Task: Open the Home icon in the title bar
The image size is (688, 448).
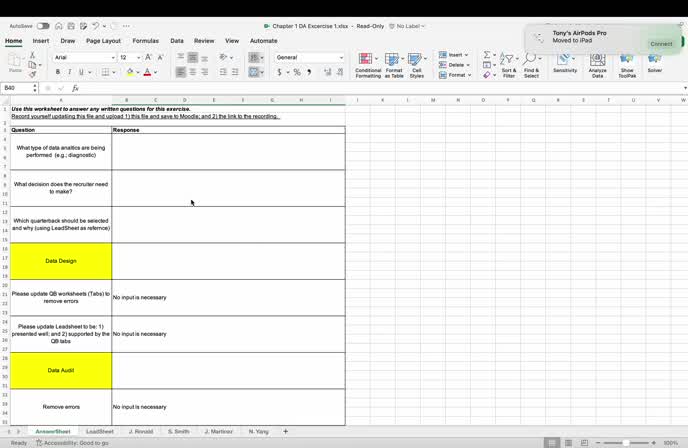Action: click(58, 26)
